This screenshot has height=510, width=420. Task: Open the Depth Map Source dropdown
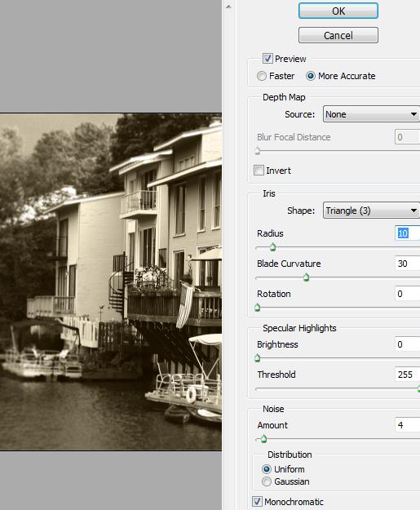pyautogui.click(x=371, y=114)
